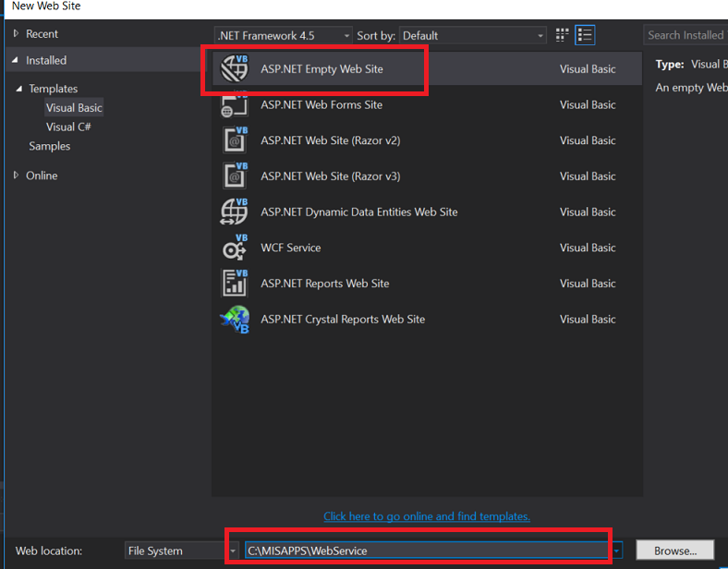Open the web location path dropdown arrow
728x569 pixels.
(x=616, y=551)
